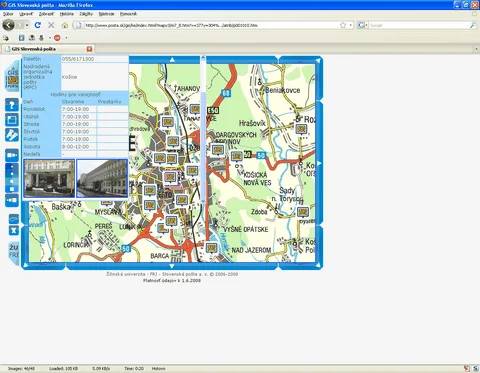Close the GIS Slovenská pošta tab
480x373 pixels.
(89, 49)
